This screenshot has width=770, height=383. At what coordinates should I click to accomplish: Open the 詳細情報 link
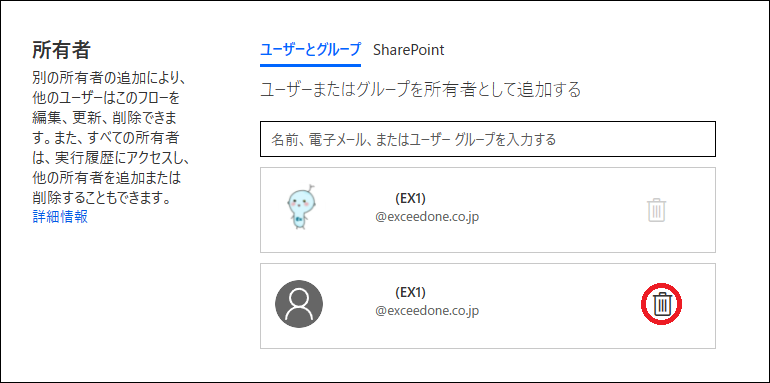[60, 216]
